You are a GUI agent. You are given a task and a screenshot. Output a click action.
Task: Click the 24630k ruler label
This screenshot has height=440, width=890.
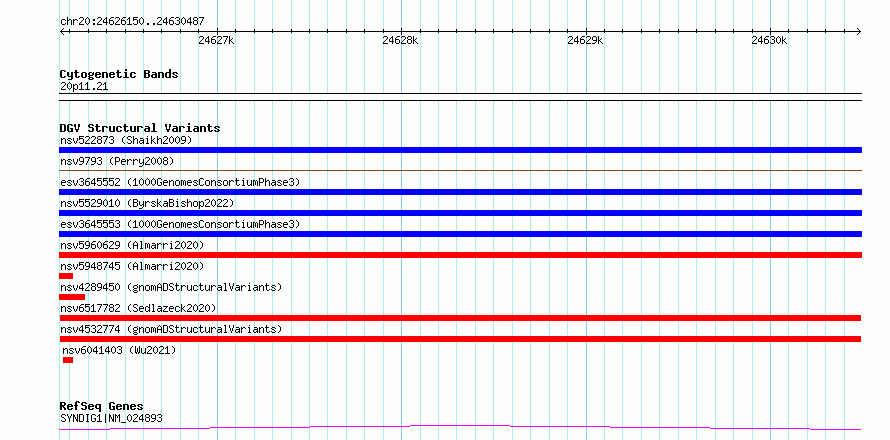(769, 40)
